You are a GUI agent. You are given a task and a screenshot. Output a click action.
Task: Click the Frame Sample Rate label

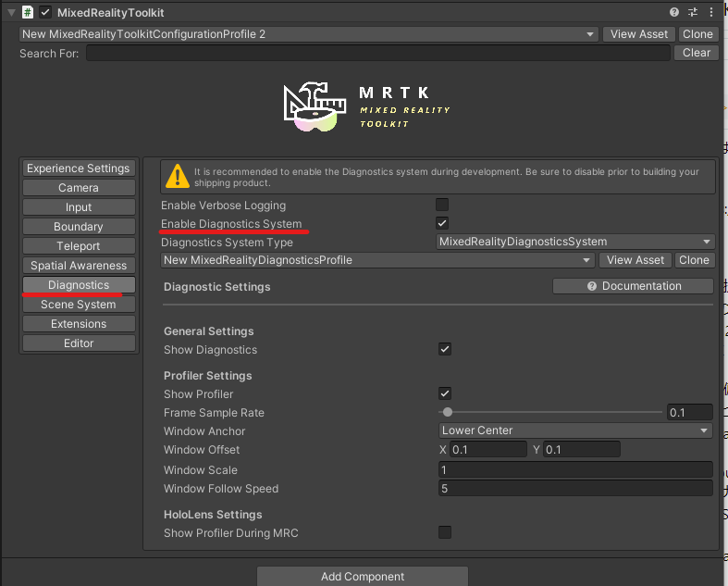tap(214, 413)
